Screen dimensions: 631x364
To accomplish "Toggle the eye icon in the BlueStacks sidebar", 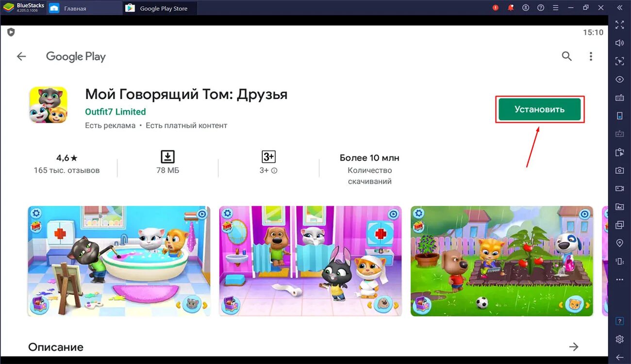I will [619, 79].
